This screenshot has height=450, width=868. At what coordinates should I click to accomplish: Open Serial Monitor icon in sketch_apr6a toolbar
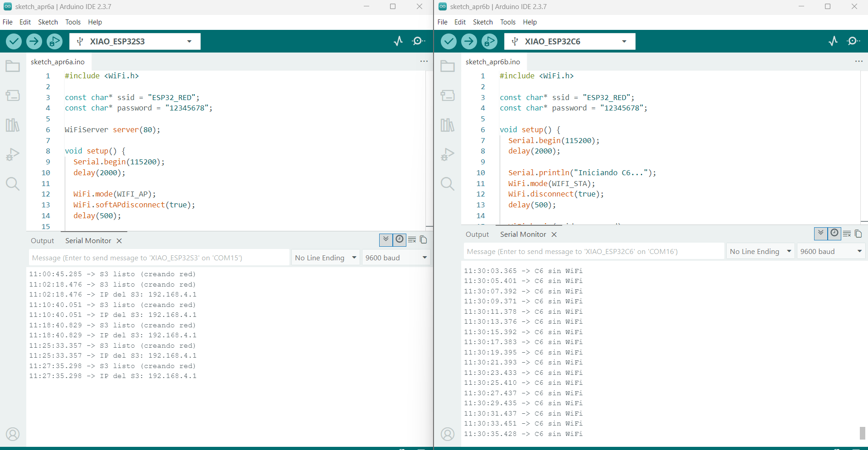pos(419,41)
